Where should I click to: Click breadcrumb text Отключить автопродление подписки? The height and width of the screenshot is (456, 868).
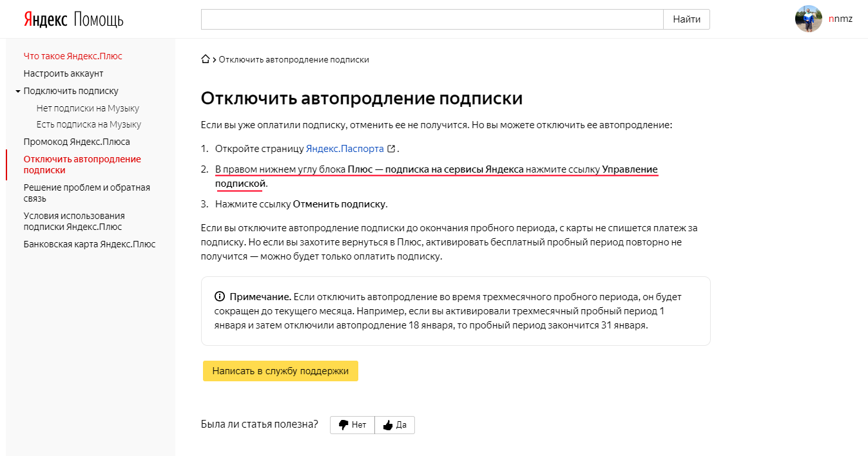pyautogui.click(x=294, y=59)
